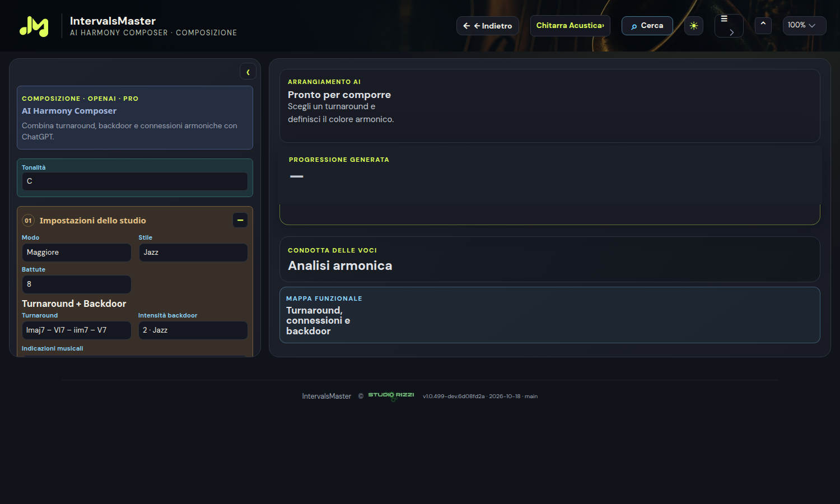
Task: Collapse the left settings sidebar
Action: tap(248, 72)
